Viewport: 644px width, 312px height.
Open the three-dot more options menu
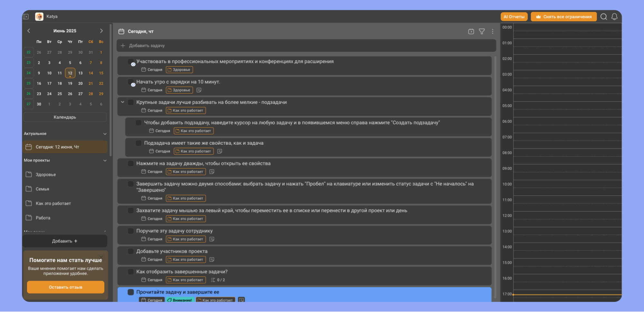(x=492, y=32)
